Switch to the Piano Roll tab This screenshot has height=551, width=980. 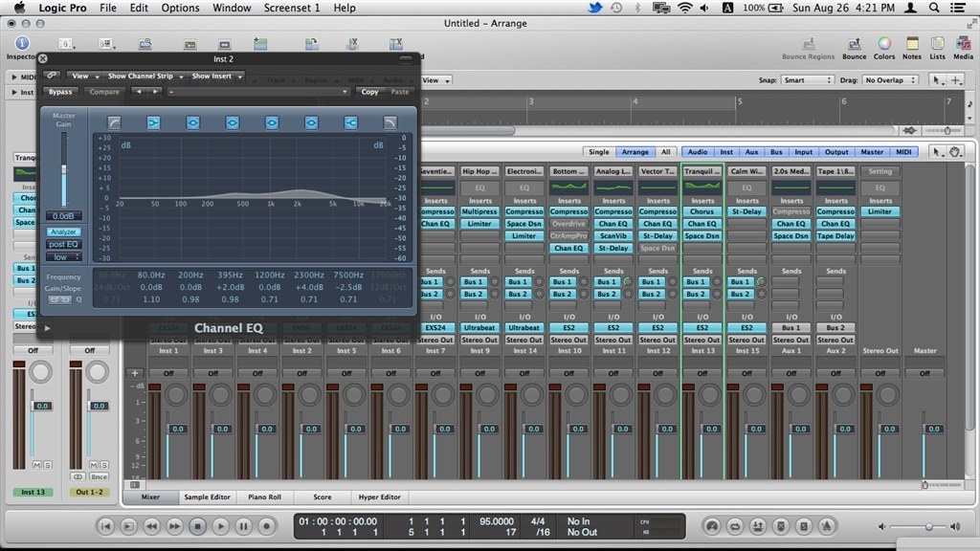click(x=264, y=497)
